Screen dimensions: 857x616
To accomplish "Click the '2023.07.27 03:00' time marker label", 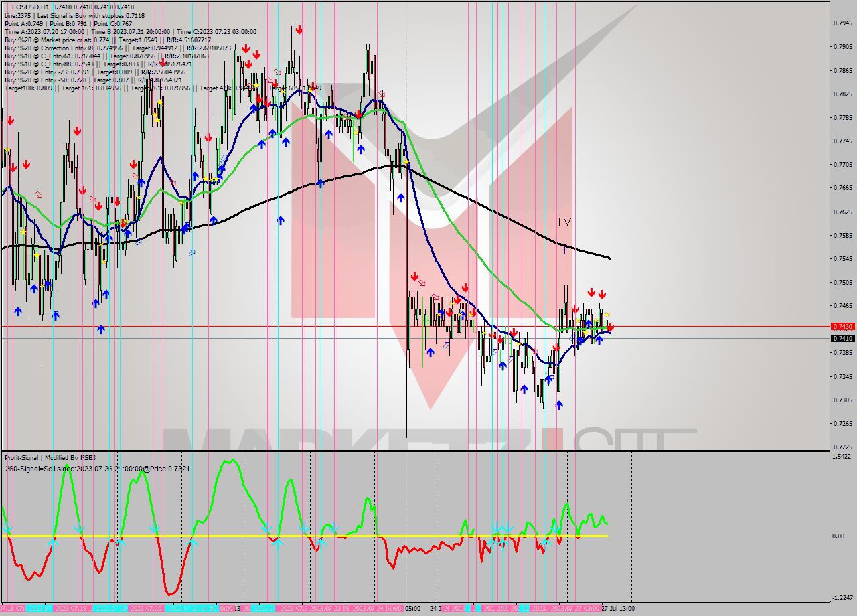I will [x=574, y=609].
